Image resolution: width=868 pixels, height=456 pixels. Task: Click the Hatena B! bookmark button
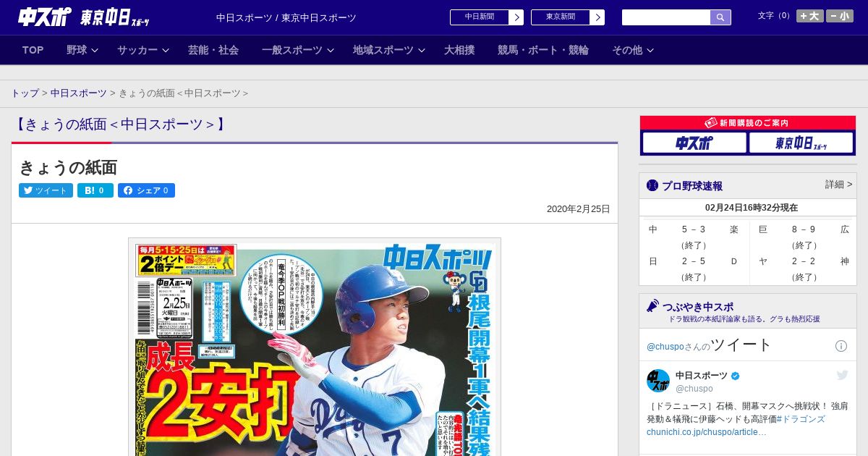click(x=95, y=190)
